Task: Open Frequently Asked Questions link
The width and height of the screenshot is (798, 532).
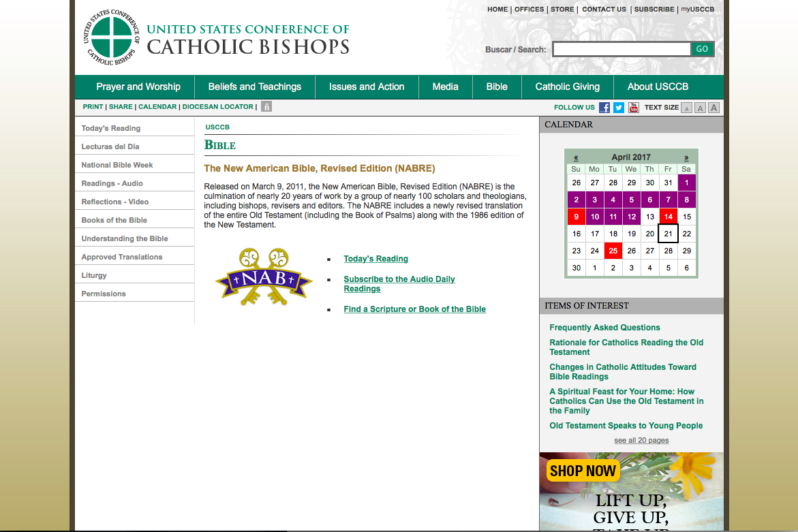Action: [x=604, y=328]
